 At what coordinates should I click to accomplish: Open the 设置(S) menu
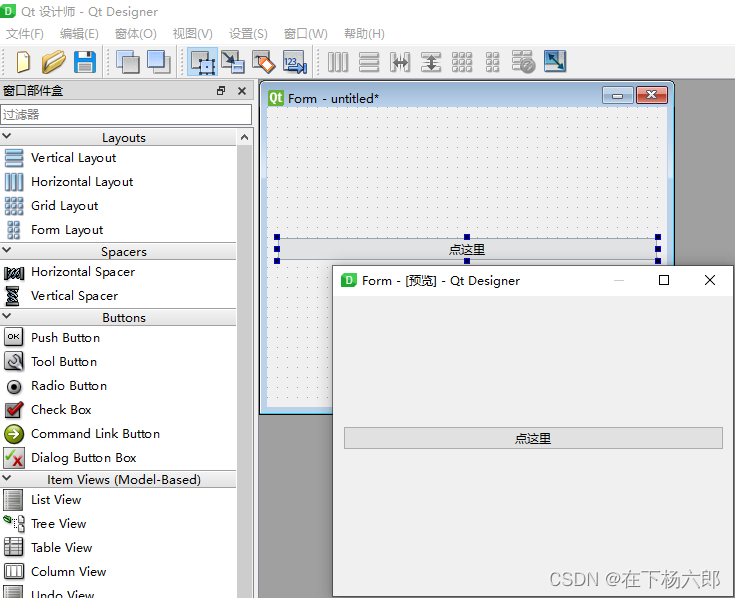pyautogui.click(x=248, y=34)
